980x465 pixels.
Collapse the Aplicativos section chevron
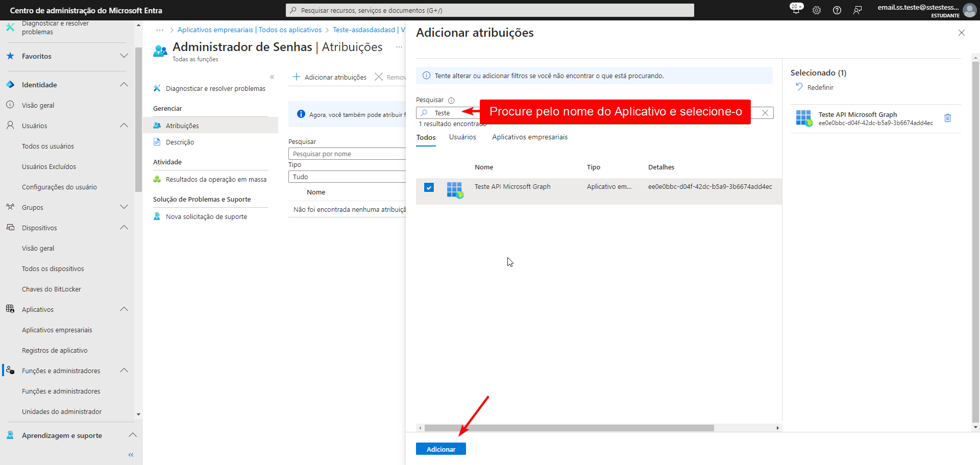(124, 309)
